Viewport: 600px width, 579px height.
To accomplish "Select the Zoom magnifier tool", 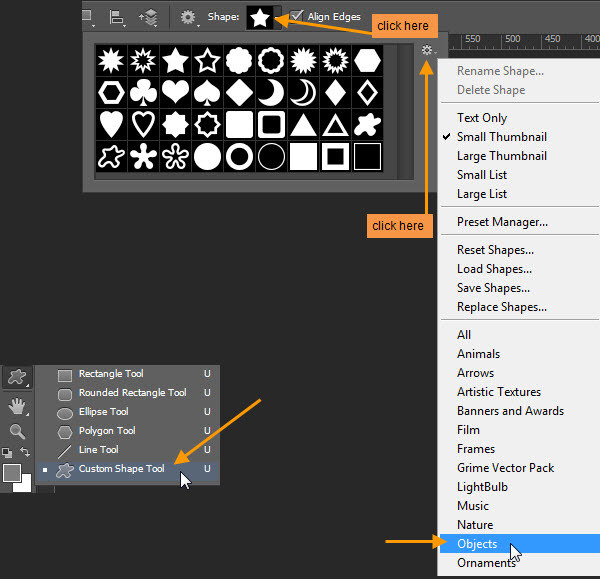I will [16, 432].
